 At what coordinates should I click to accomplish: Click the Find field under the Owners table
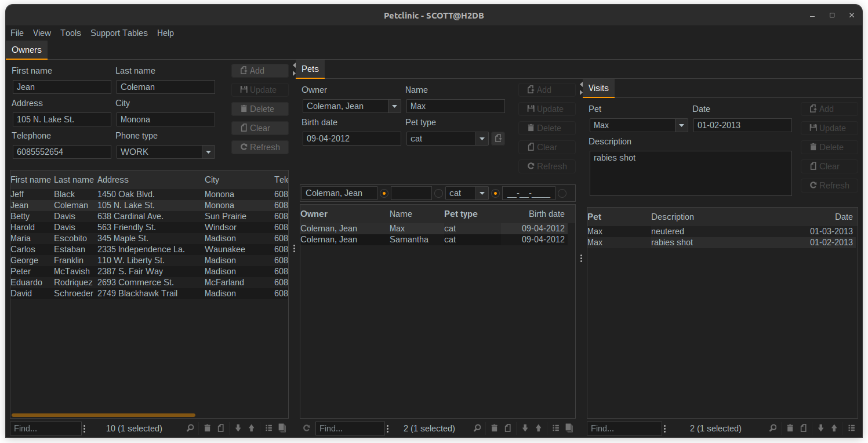(46, 429)
